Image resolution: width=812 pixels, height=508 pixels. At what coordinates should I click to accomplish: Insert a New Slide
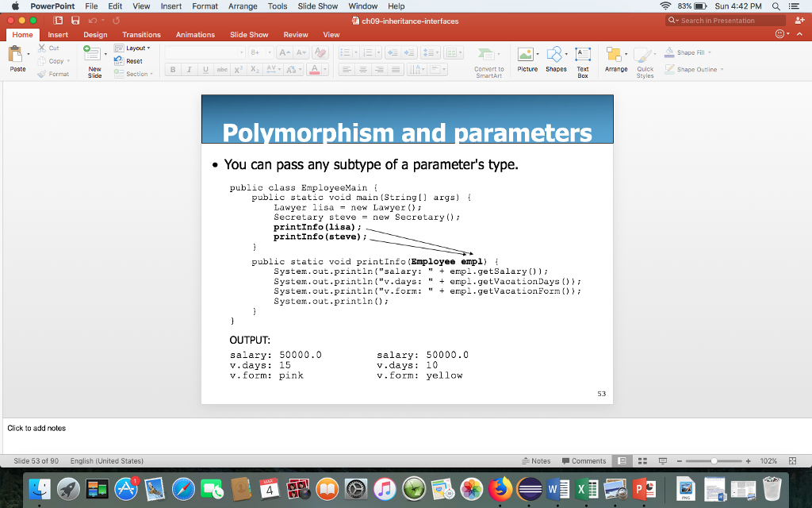94,61
